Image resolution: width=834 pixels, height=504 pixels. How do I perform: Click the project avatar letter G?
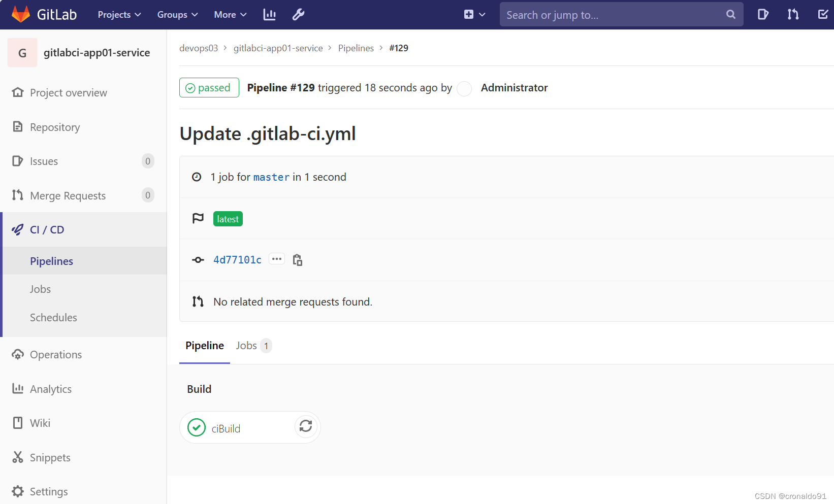[22, 53]
